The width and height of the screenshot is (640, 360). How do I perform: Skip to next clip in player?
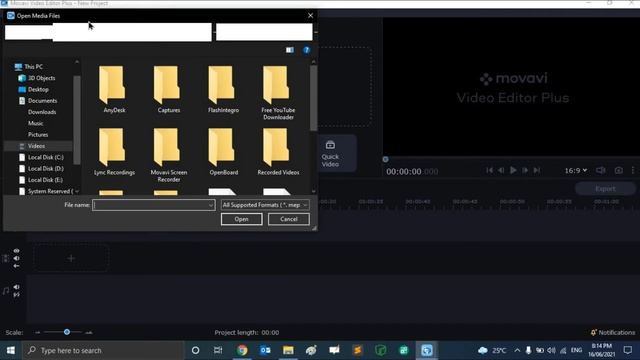click(x=537, y=170)
